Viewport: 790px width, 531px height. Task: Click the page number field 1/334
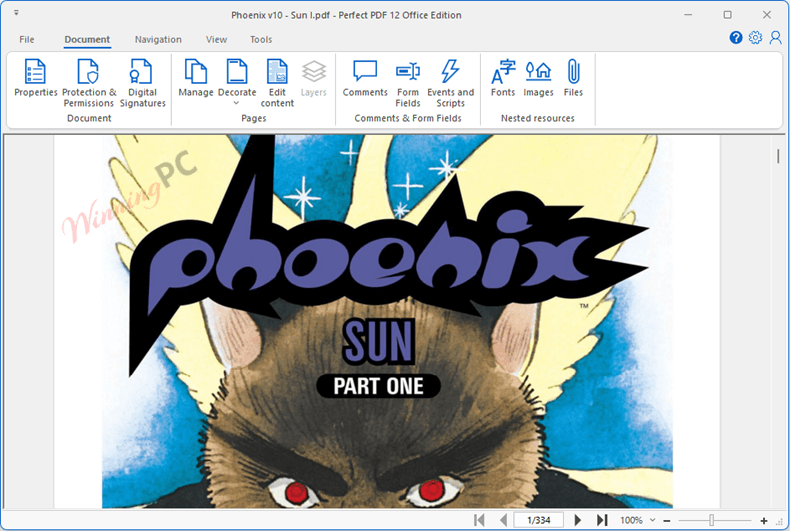(x=539, y=520)
